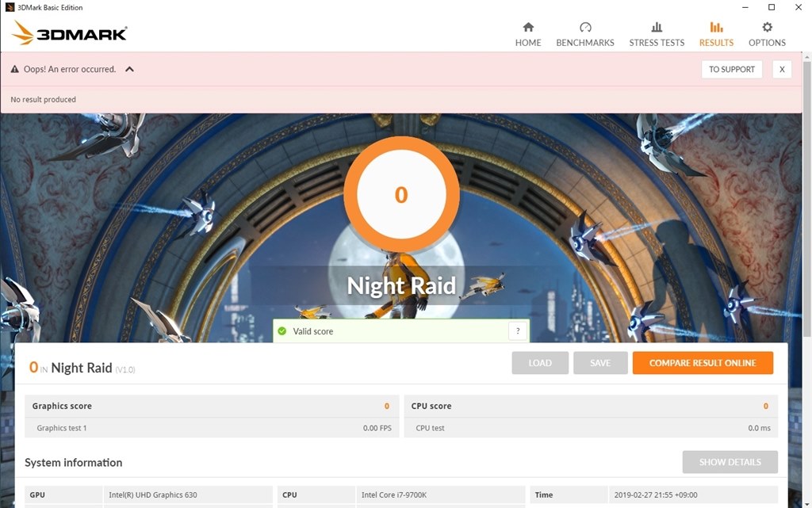Click the 'Graphics score' heading
Image resolution: width=812 pixels, height=508 pixels.
(x=62, y=406)
